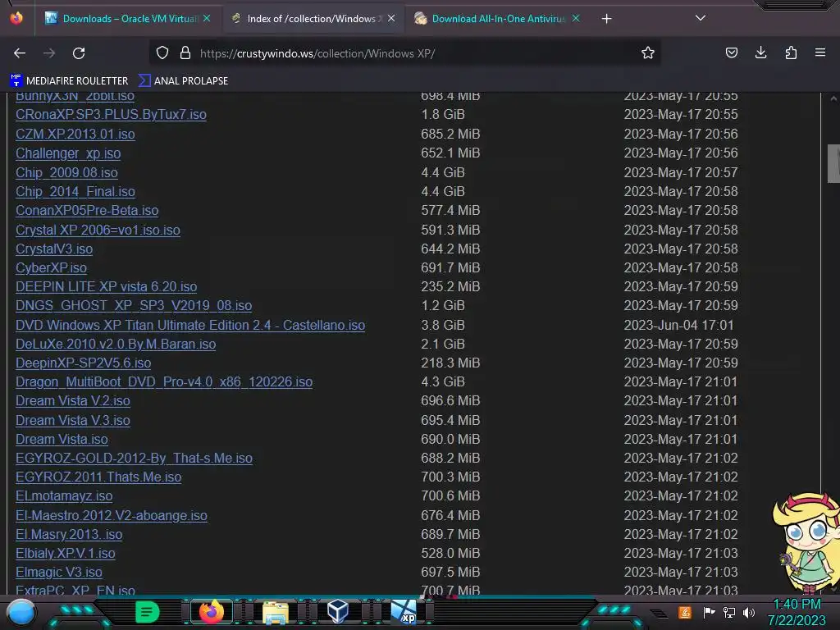Download EGYROZ-GOLD-2012-By_That-s.Me.iso

tap(134, 458)
